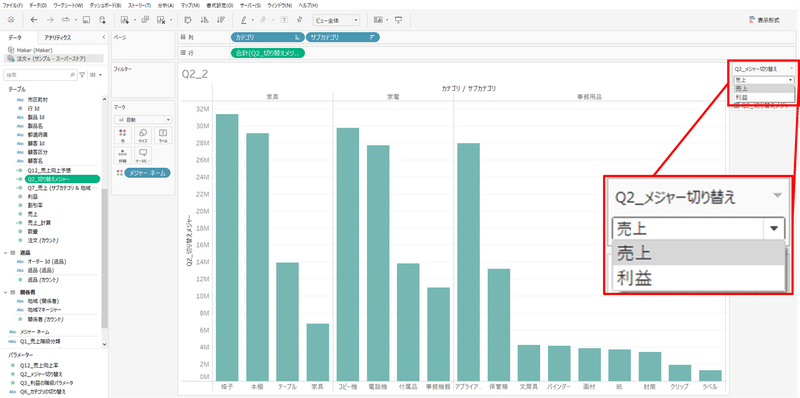The width and height of the screenshot is (800, 398).
Task: Select the Maker (Maker) data source
Action: pos(35,50)
